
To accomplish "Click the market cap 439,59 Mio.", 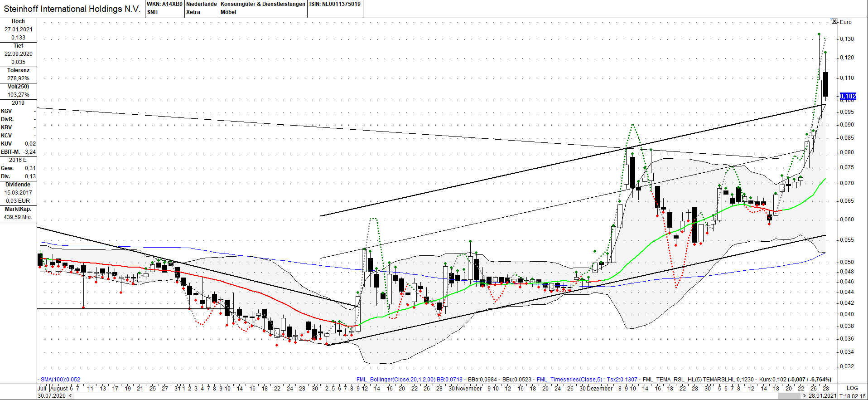I will (18, 217).
